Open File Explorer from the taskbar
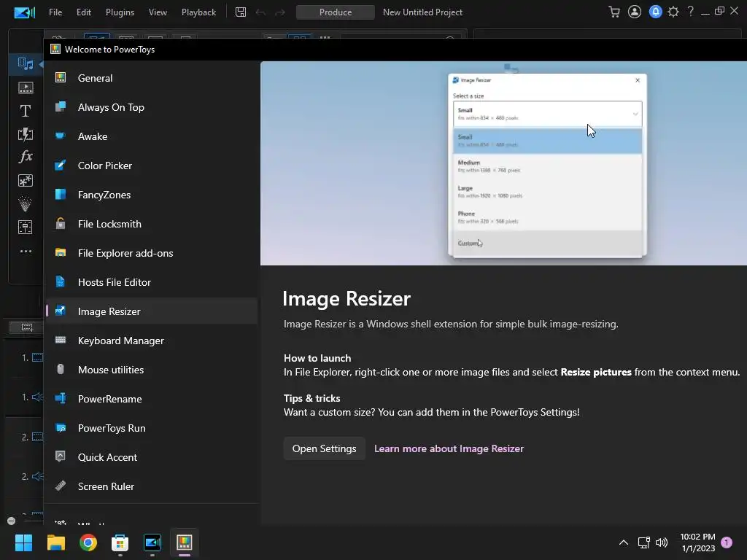Image resolution: width=747 pixels, height=560 pixels. click(x=55, y=542)
